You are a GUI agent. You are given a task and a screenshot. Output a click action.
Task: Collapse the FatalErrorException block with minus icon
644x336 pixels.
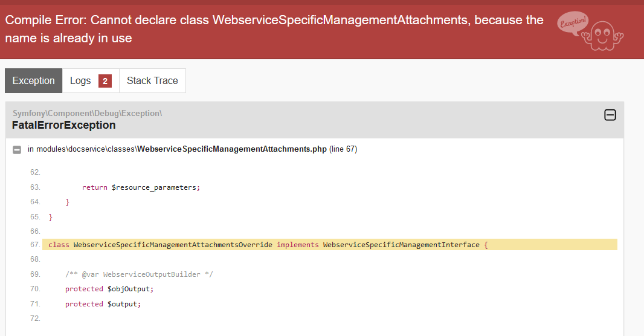610,115
